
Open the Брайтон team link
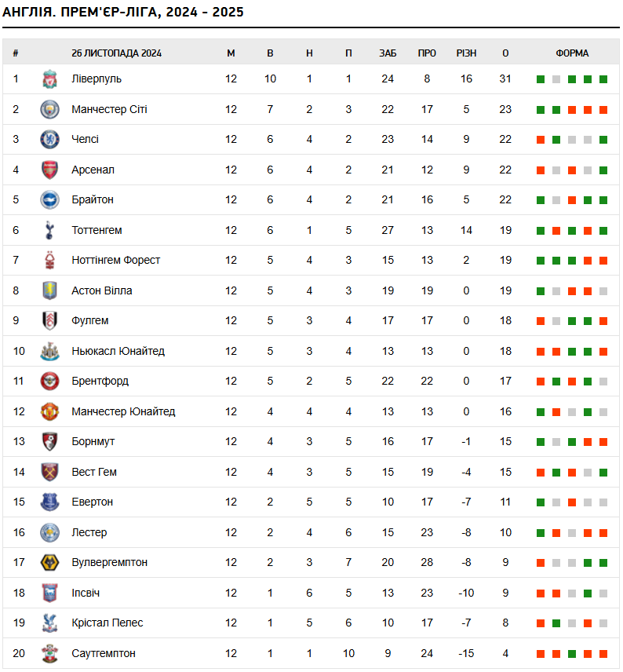93,199
